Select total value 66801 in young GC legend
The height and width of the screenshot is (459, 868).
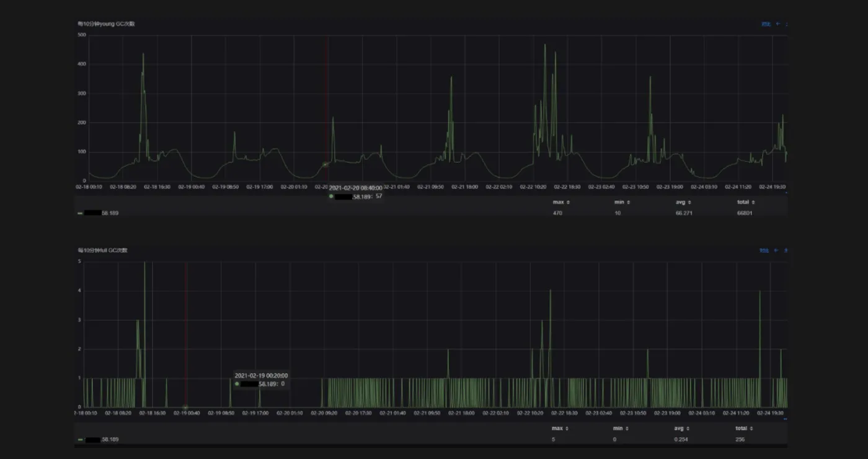745,213
